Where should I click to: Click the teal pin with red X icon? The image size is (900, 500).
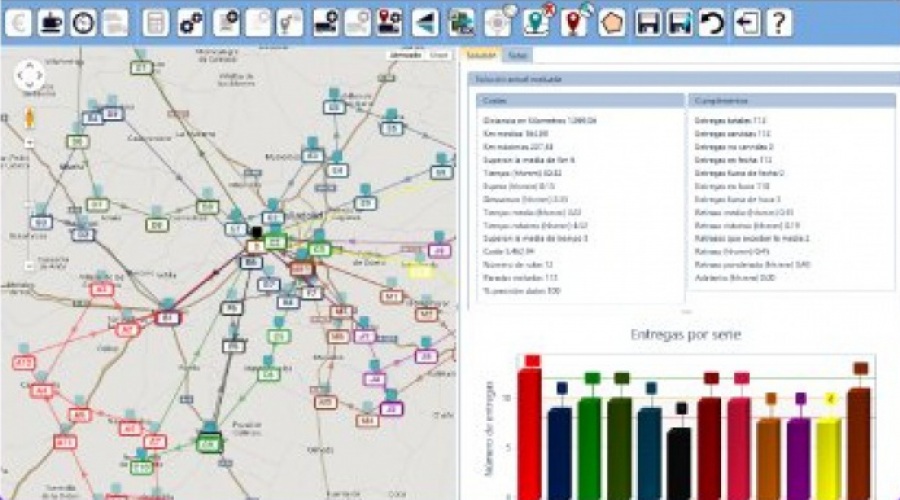537,23
